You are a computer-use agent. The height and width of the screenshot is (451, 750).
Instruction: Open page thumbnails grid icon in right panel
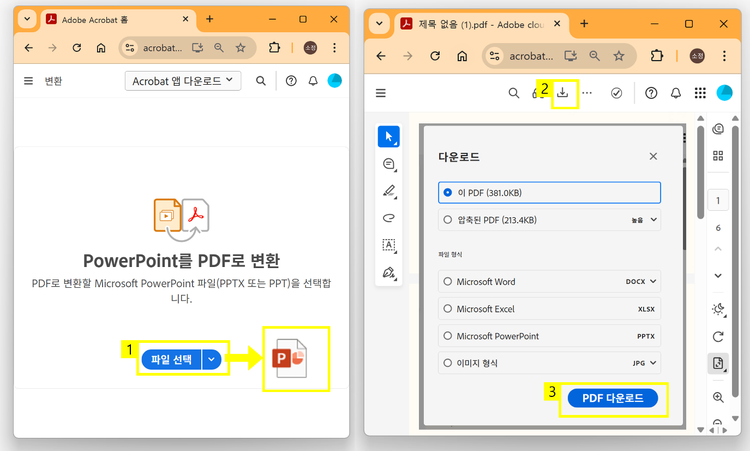(x=718, y=155)
